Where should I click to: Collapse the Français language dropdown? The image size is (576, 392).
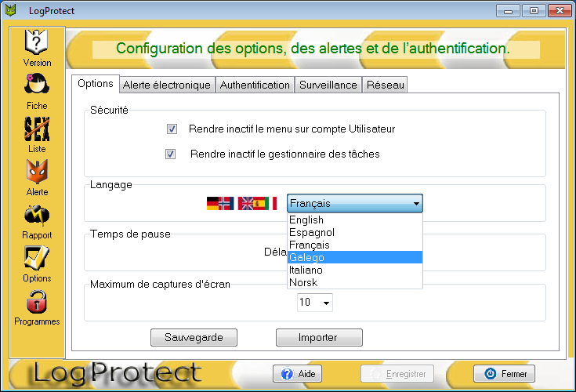pyautogui.click(x=355, y=203)
